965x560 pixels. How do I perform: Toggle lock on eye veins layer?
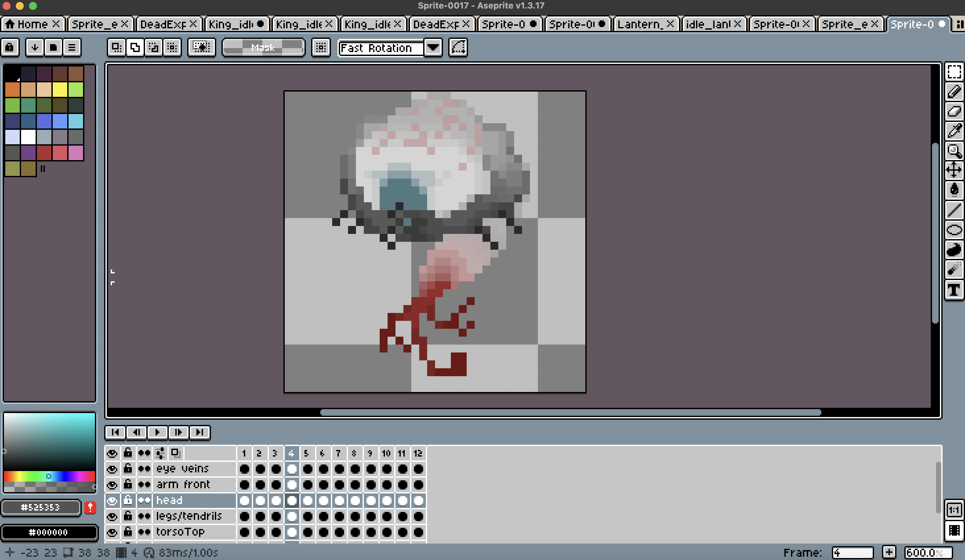click(x=128, y=468)
